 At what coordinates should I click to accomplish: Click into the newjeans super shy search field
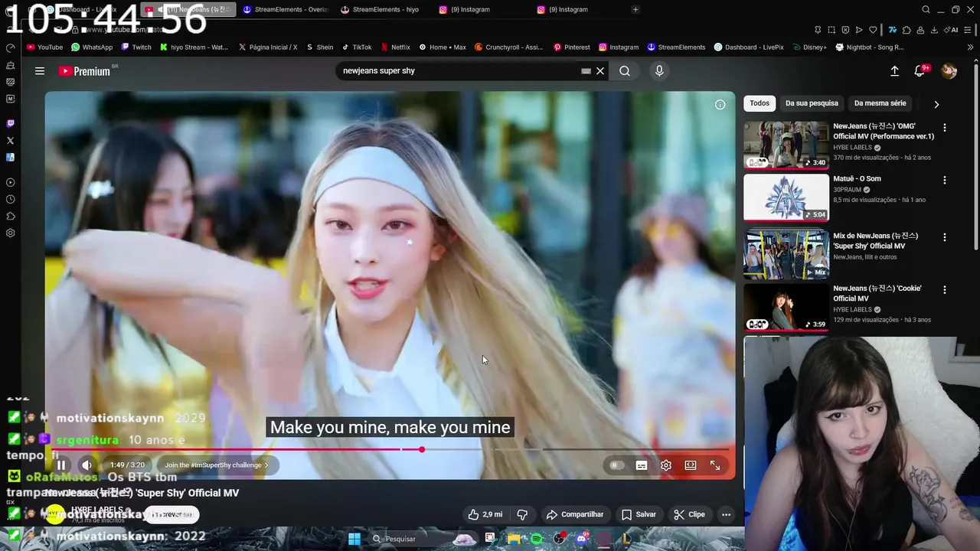click(458, 71)
